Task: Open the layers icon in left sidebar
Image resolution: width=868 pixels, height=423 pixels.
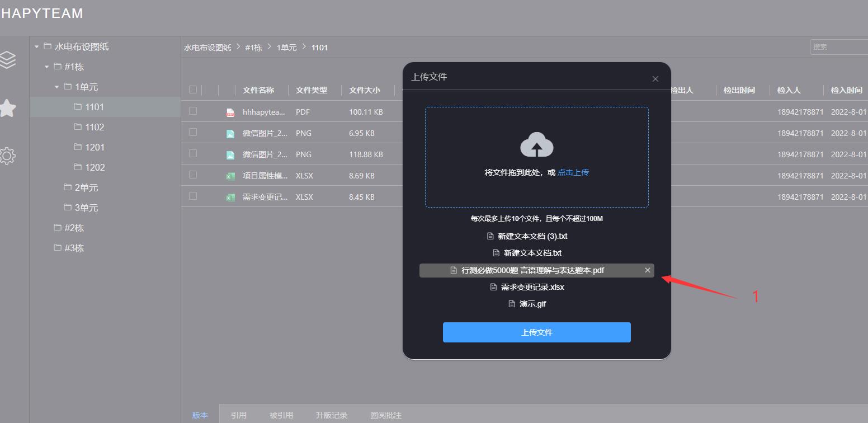Action: tap(7, 59)
